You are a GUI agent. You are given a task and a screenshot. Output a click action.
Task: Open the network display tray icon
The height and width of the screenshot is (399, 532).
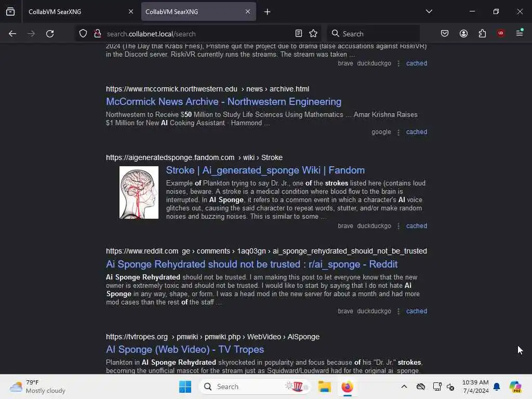click(x=437, y=387)
